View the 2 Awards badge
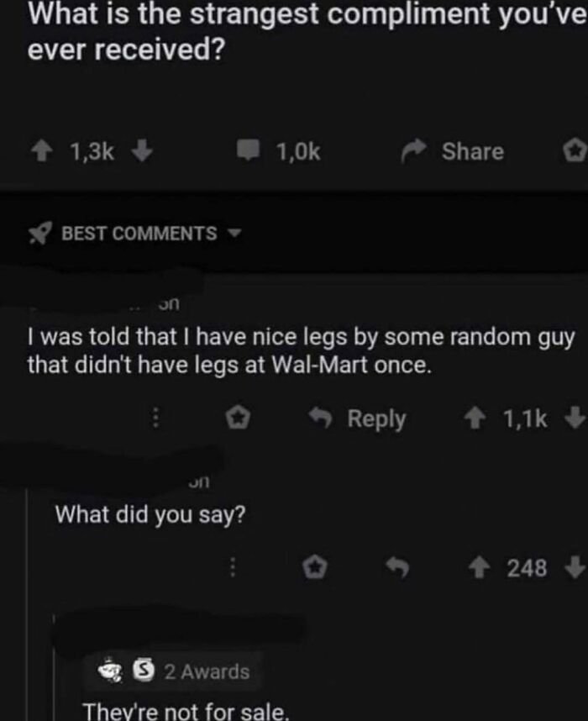Image resolution: width=588 pixels, height=721 pixels. tap(173, 671)
